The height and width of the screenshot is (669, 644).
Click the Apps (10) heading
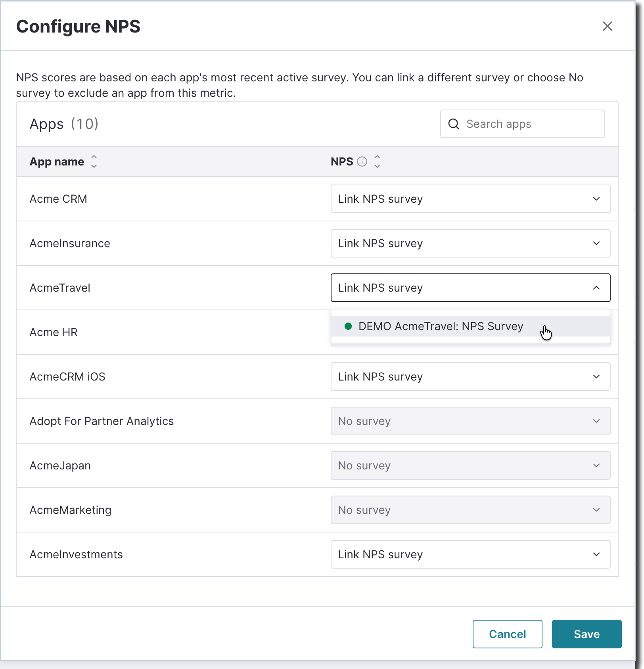(x=64, y=124)
